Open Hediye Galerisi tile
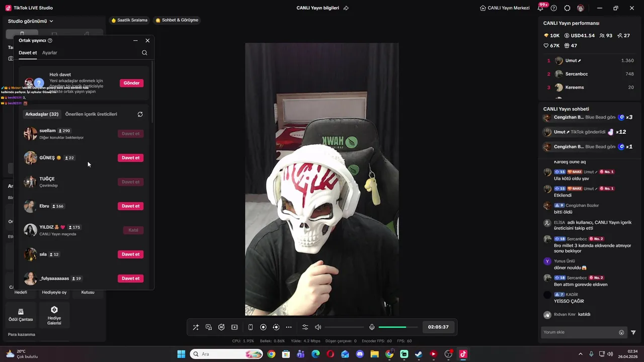Screen dimensions: 644x362 click(x=54, y=315)
